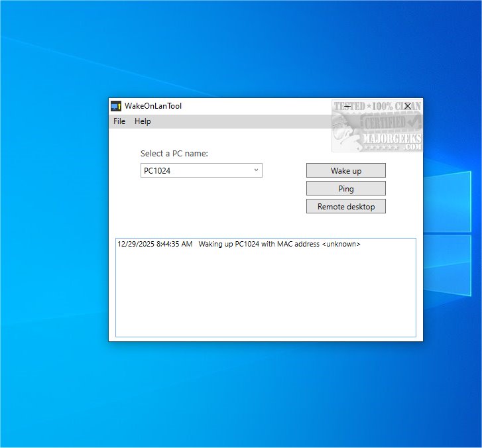Click inside the log output box
The width and height of the screenshot is (482, 448).
266,288
